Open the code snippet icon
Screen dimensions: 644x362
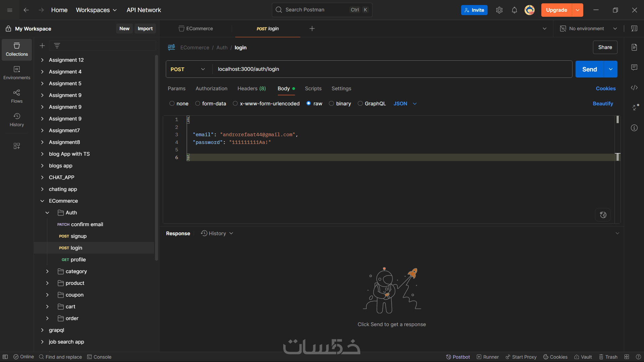[634, 88]
